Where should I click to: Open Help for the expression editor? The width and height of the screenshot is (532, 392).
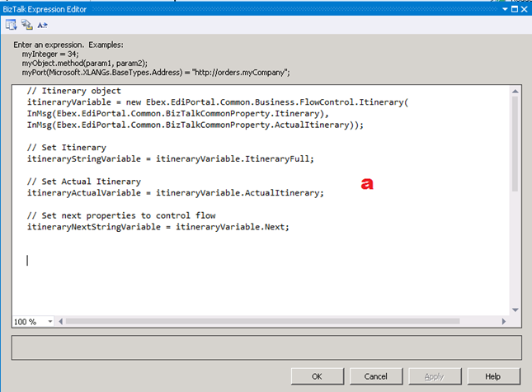click(492, 376)
